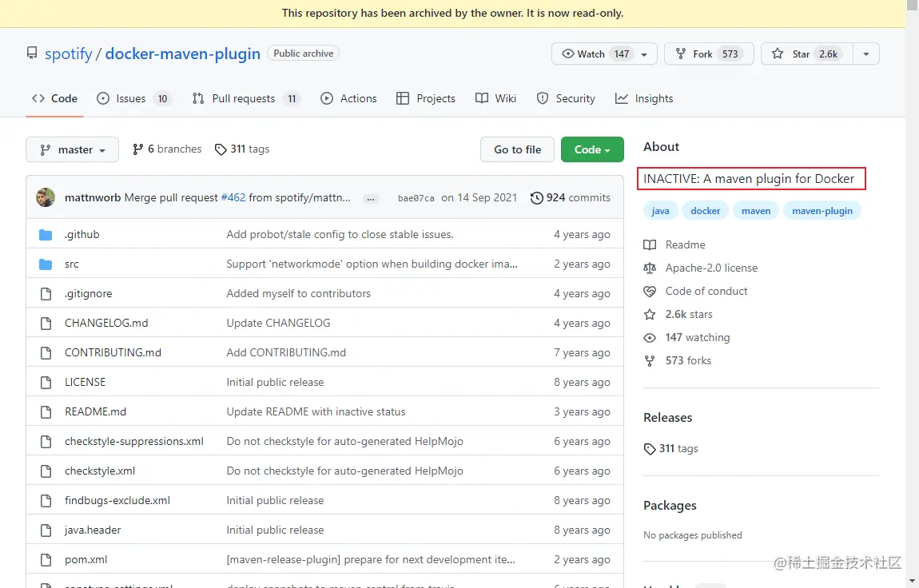Click the maven-plugin topic tag
This screenshot has height=588, width=919.
[x=822, y=211]
